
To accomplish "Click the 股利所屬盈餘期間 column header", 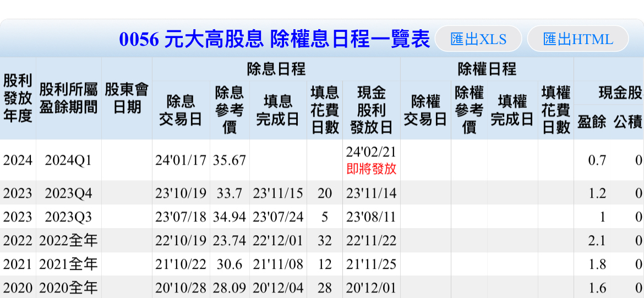I will 68,99.
